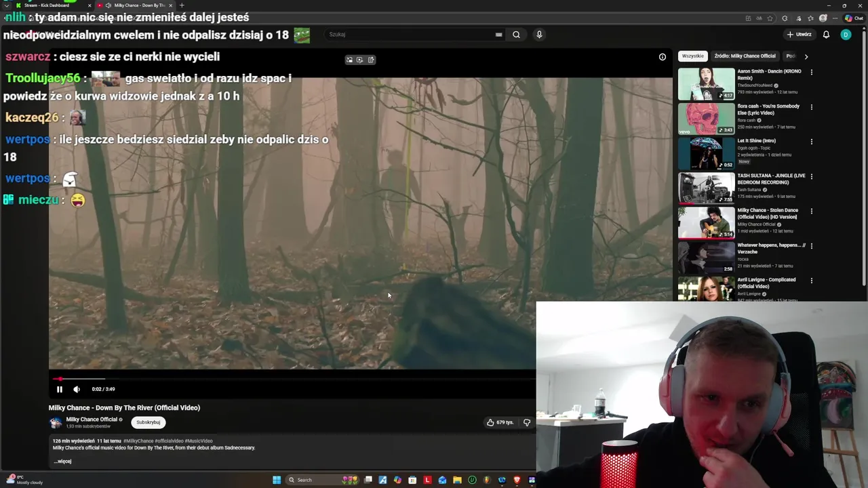Open the Copilot Chat button

[x=854, y=18]
